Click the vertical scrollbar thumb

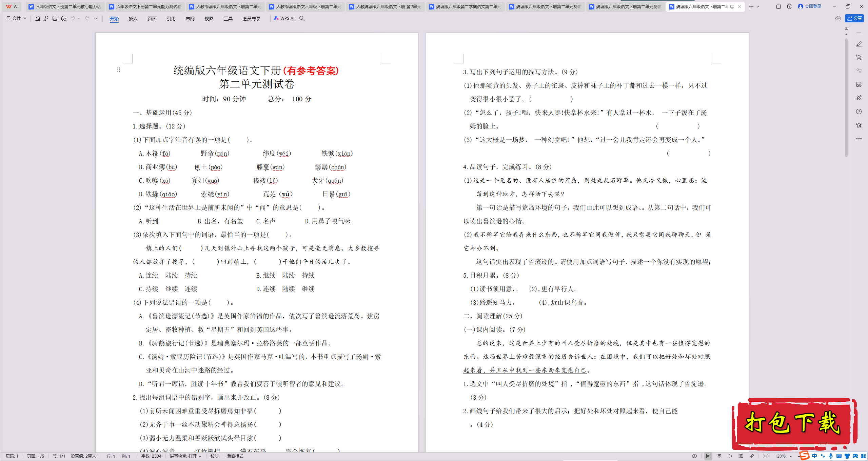846,97
